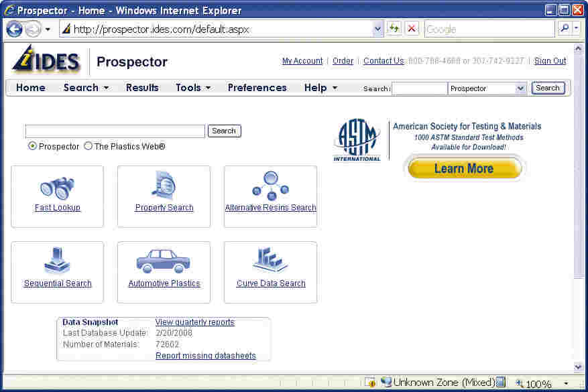
Task: Expand the Help menu arrow
Action: pyautogui.click(x=335, y=88)
